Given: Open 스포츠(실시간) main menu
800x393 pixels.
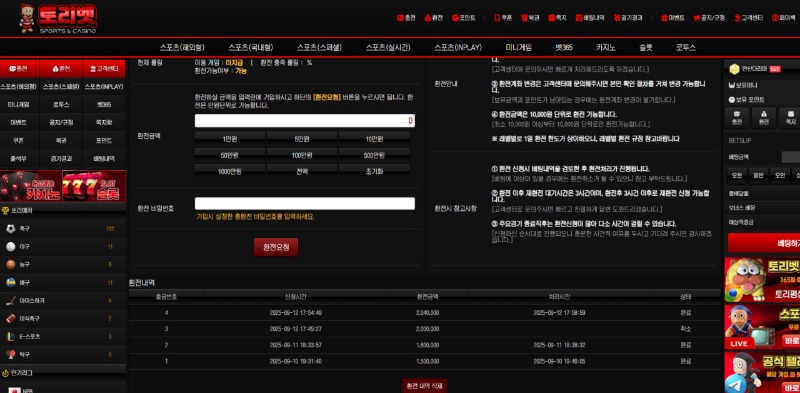Looking at the screenshot, I should click(388, 47).
